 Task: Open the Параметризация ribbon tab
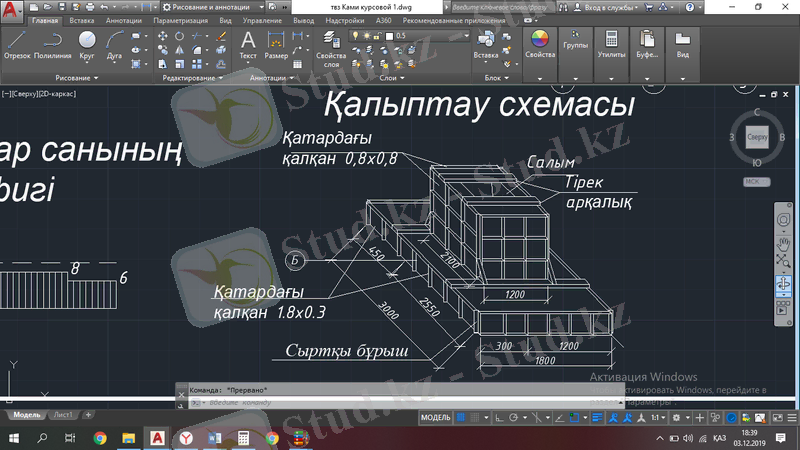180,20
